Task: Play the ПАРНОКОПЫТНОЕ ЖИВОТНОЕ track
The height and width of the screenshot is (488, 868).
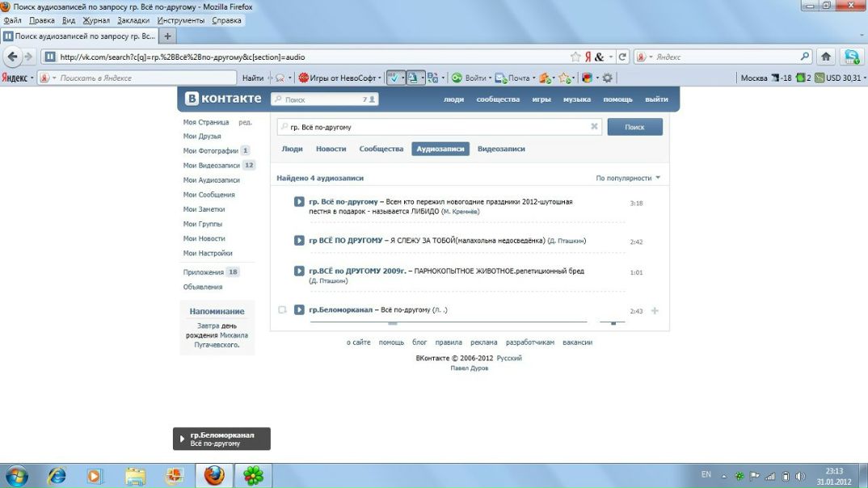Action: tap(299, 271)
